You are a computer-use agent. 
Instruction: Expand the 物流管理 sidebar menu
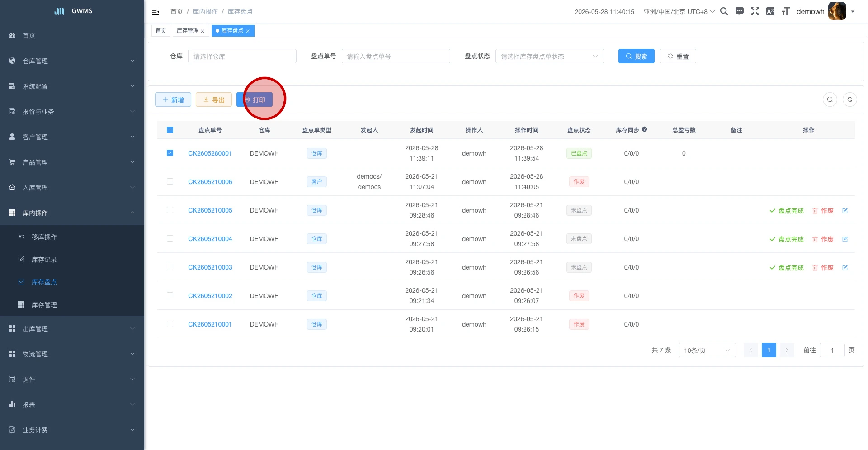coord(72,354)
